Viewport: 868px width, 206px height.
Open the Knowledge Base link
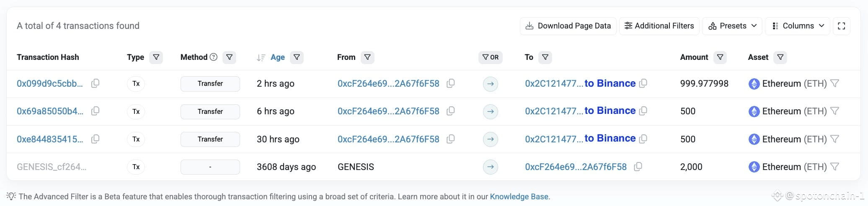tap(519, 196)
